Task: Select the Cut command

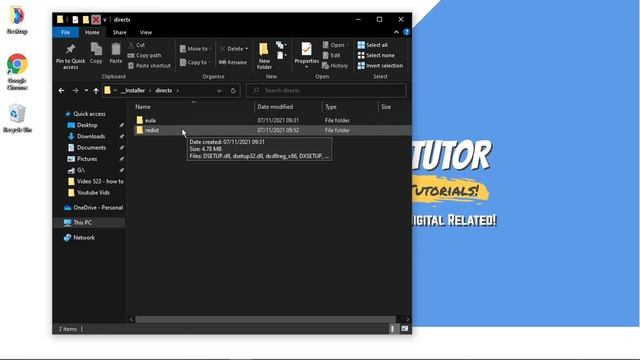Action: [136, 45]
